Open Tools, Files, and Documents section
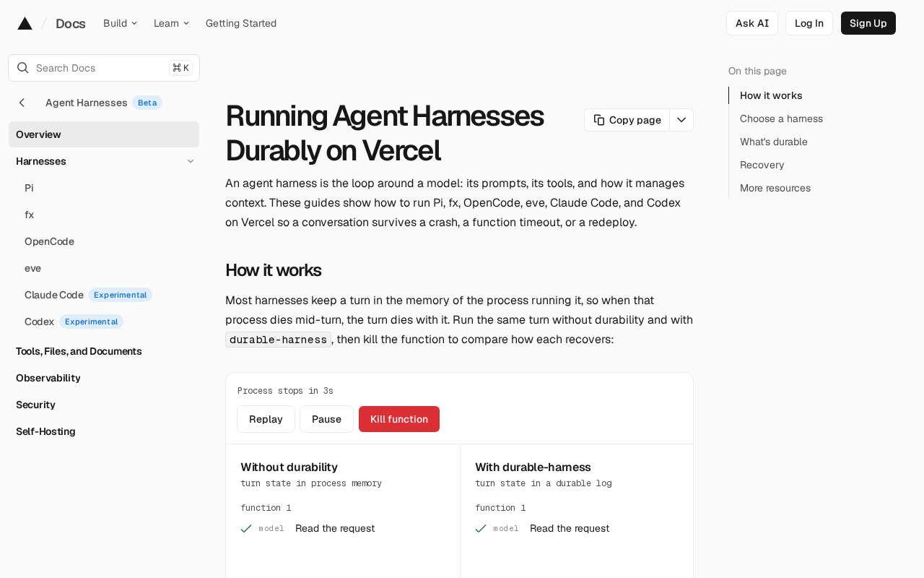This screenshot has width=924, height=578. tap(79, 351)
